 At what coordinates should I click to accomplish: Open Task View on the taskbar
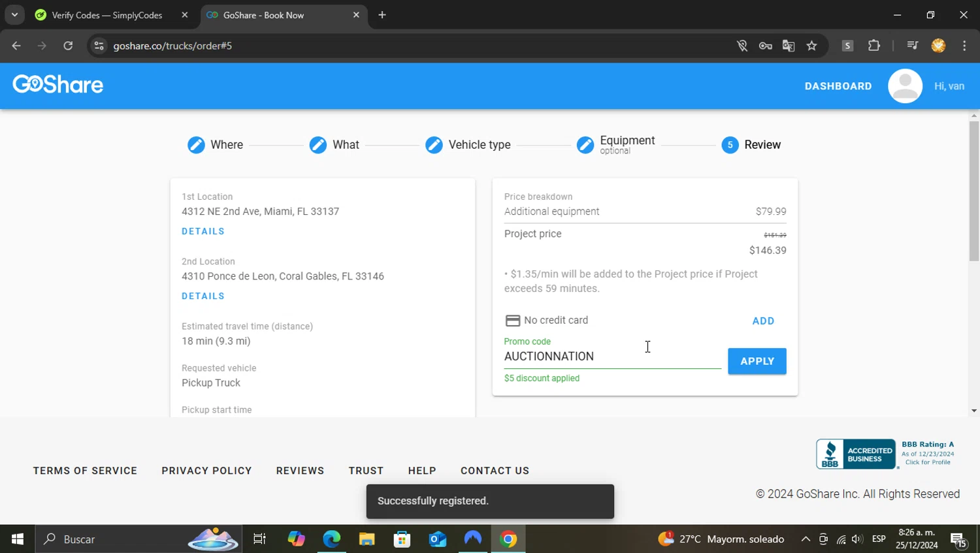click(259, 539)
